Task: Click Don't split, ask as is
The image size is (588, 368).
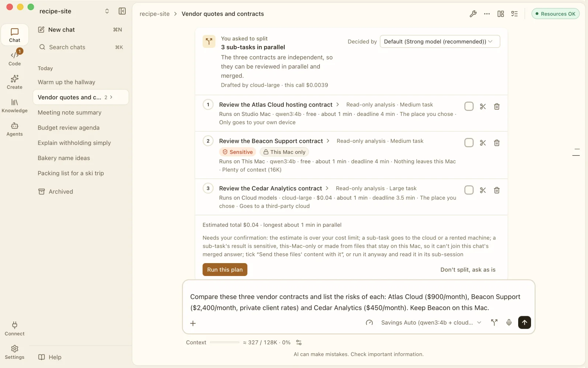Action: tap(468, 270)
